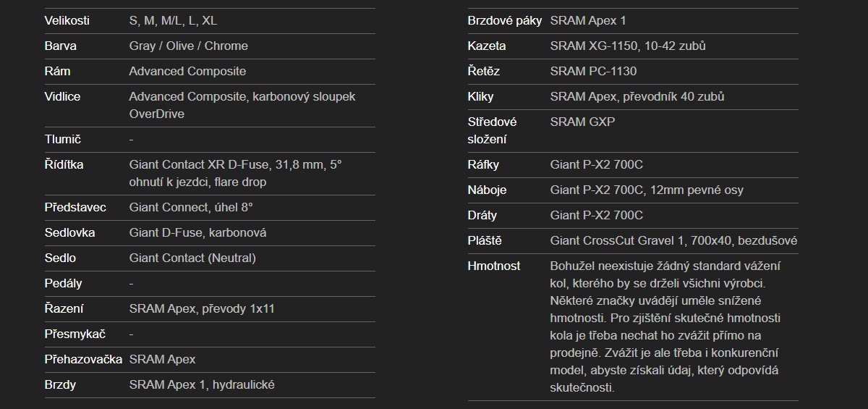Select the Giant D-Fuse, karbonová seatpost value
The image size is (868, 409).
click(197, 232)
